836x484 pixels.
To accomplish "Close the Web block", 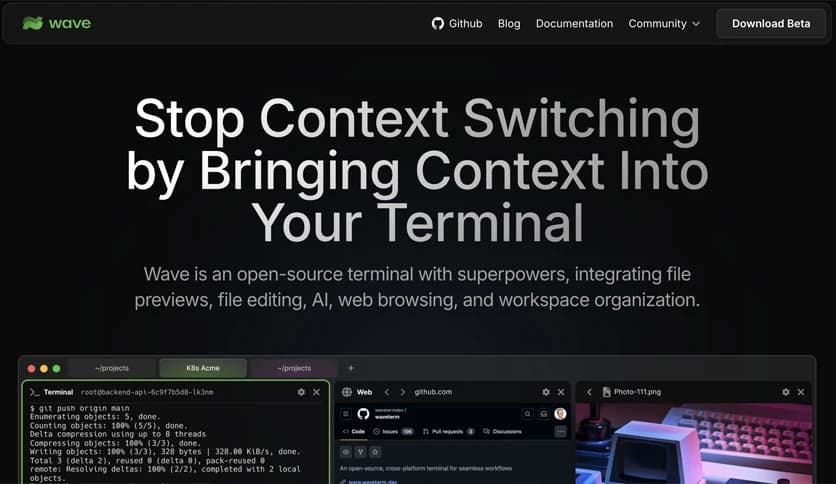I will point(561,392).
